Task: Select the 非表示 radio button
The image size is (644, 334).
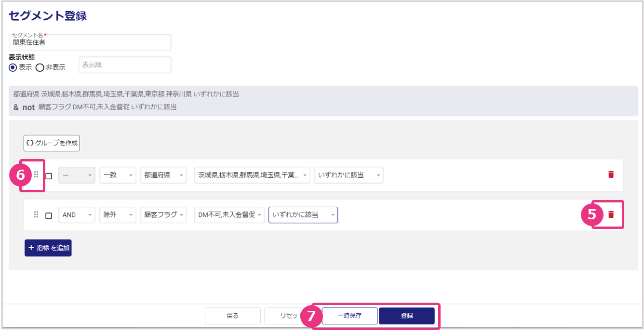Action: tap(40, 67)
